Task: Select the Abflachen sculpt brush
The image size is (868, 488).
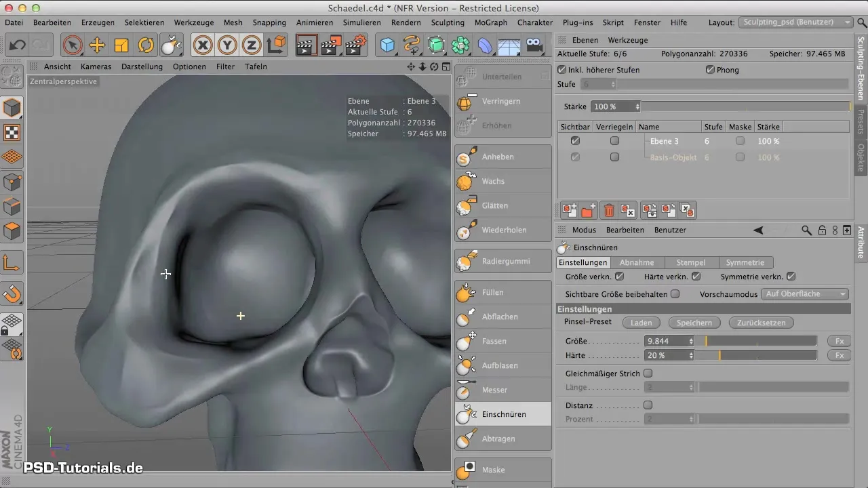Action: tap(503, 317)
